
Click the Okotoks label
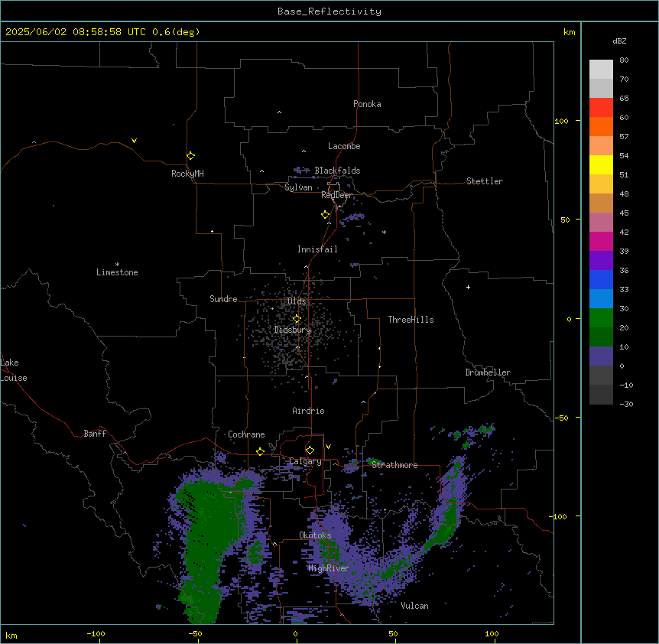click(315, 535)
